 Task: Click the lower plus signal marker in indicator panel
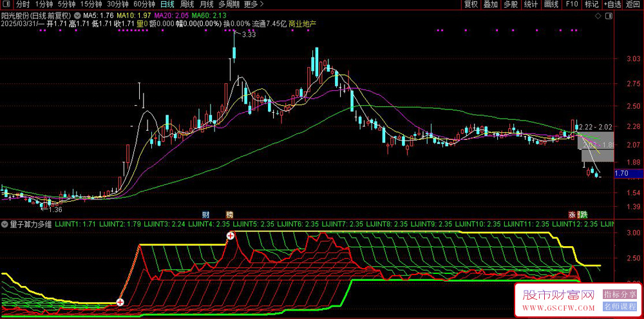click(x=120, y=302)
